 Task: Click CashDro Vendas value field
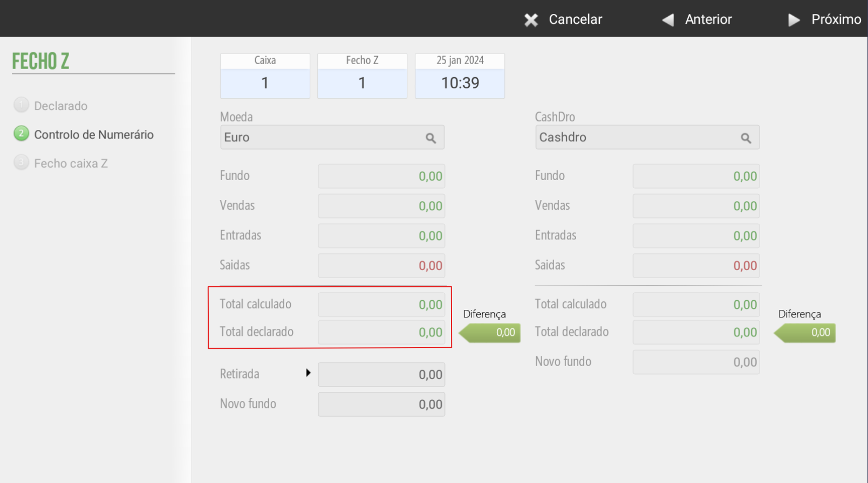(696, 206)
